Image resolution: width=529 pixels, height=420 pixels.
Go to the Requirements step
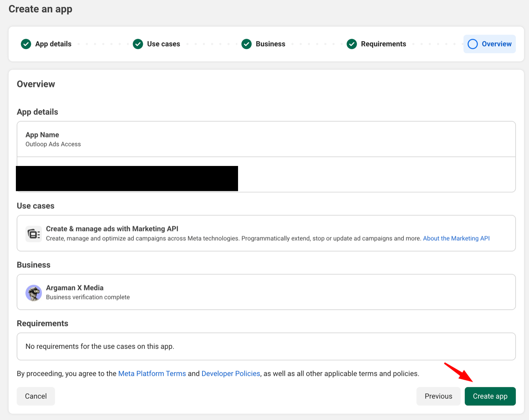pos(376,44)
